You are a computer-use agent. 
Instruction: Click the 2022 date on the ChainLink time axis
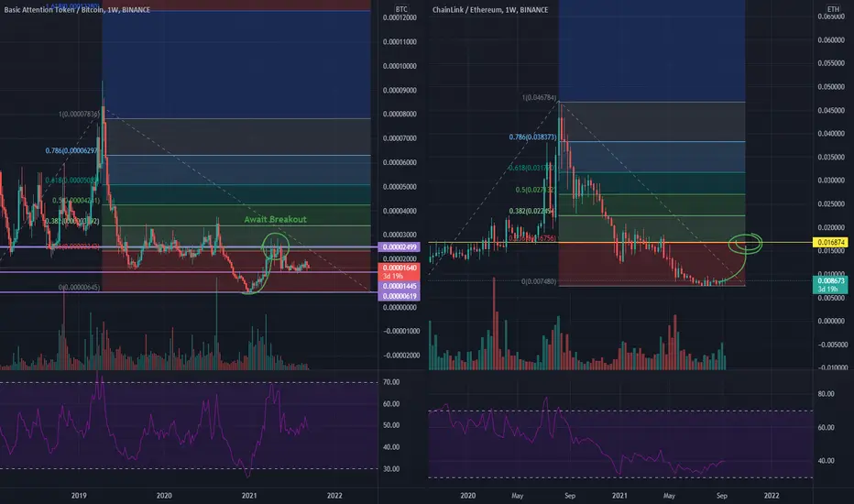click(772, 495)
